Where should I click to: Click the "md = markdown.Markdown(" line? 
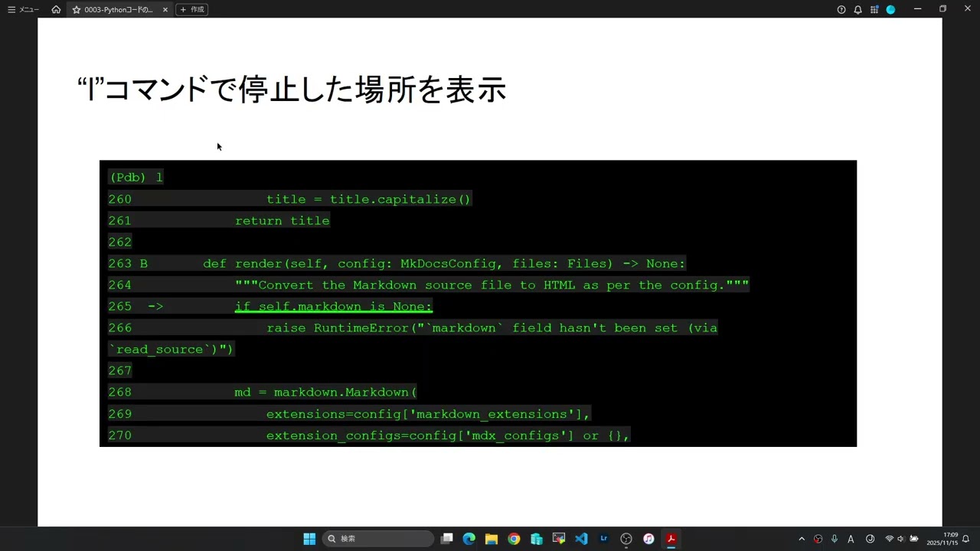pos(325,392)
